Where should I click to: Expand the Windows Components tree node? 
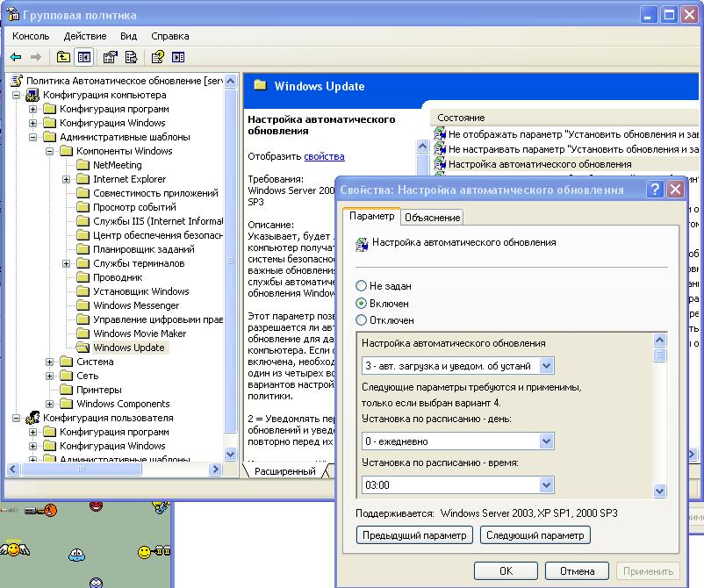49,404
